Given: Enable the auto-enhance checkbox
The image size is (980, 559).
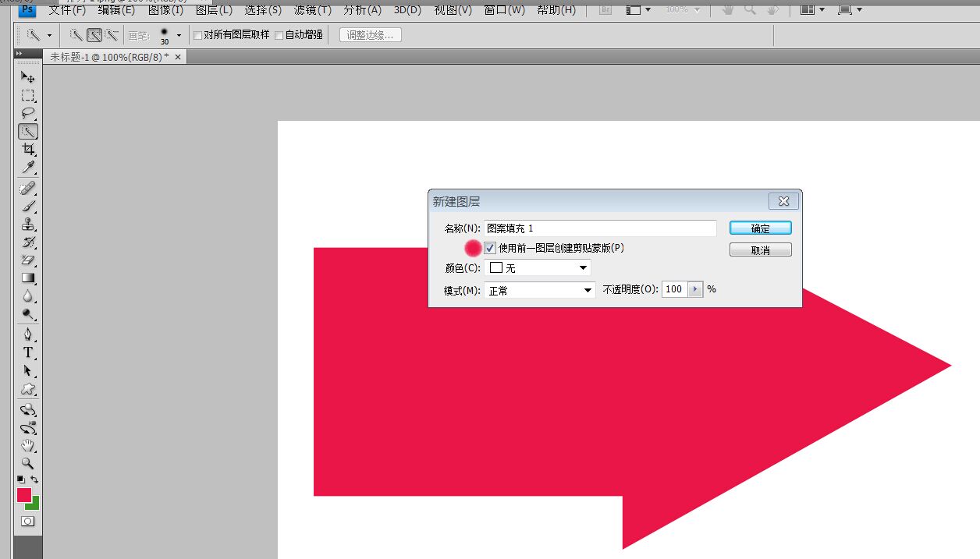Looking at the screenshot, I should point(279,35).
